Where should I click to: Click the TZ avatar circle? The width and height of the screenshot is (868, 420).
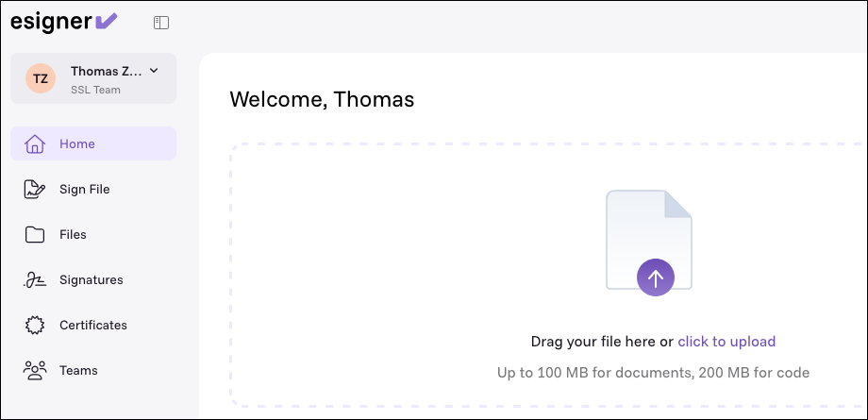pyautogui.click(x=41, y=78)
